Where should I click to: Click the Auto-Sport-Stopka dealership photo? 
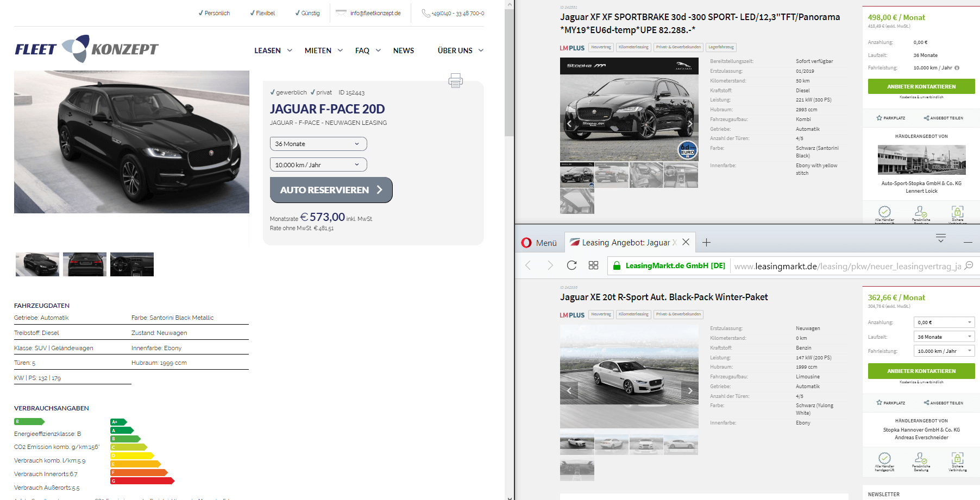[921, 160]
